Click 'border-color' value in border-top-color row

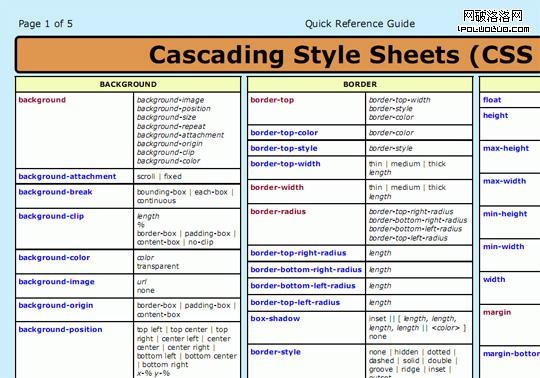(391, 133)
